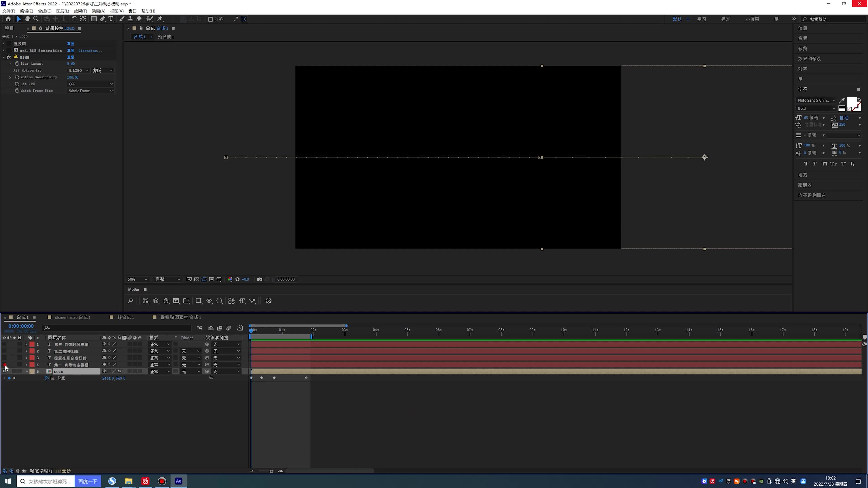Click the snapshot camera icon in viewer
This screenshot has width=868, height=488.
tap(259, 279)
